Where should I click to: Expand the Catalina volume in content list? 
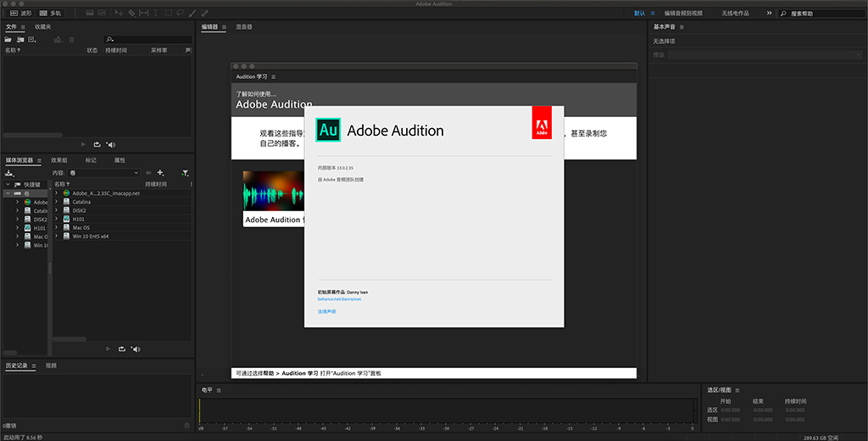pos(57,202)
